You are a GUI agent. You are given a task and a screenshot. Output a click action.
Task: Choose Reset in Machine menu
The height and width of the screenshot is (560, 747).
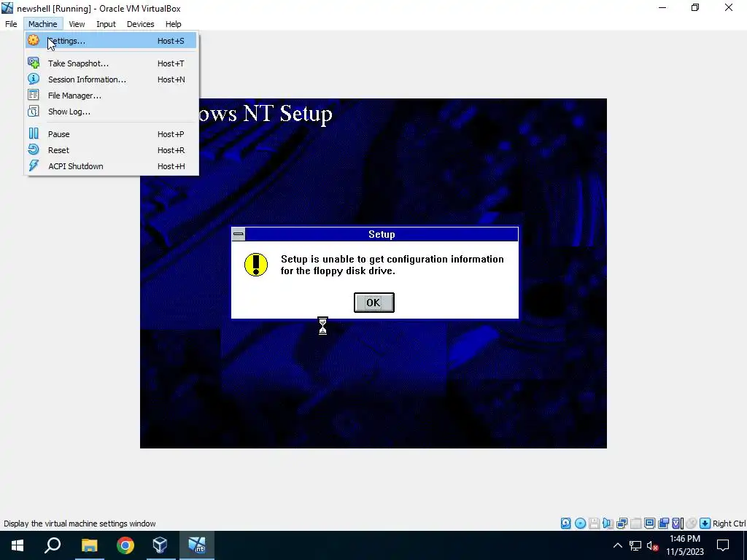pyautogui.click(x=111, y=150)
